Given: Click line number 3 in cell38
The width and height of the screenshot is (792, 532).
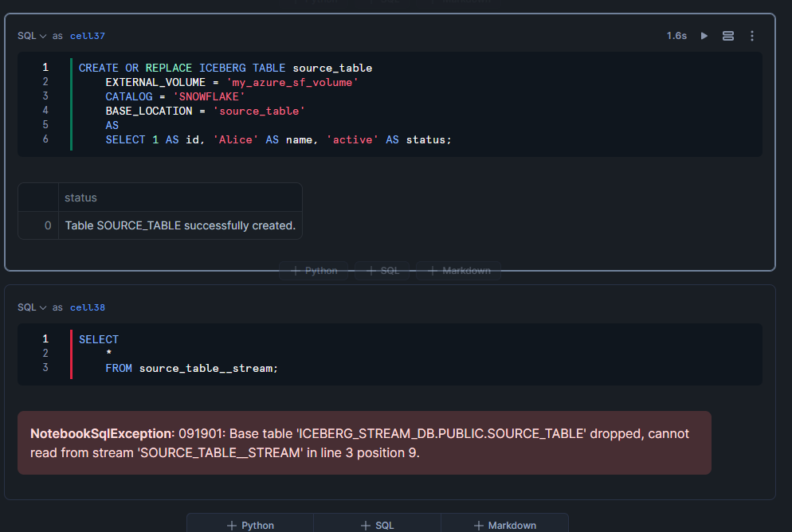Looking at the screenshot, I should click(45, 367).
